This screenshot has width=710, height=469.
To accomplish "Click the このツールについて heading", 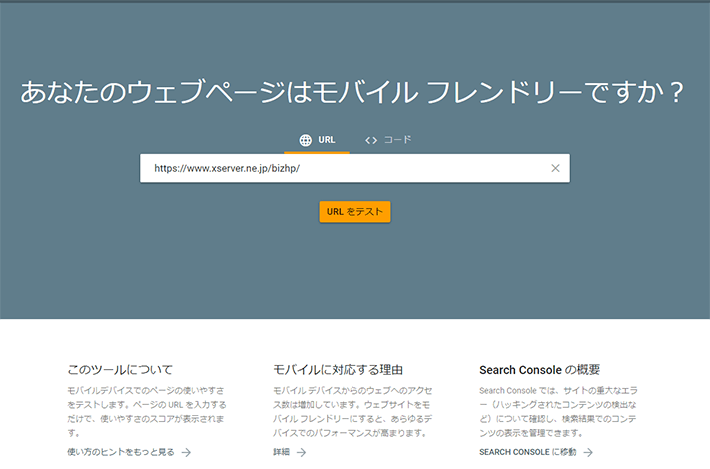I will (x=120, y=370).
